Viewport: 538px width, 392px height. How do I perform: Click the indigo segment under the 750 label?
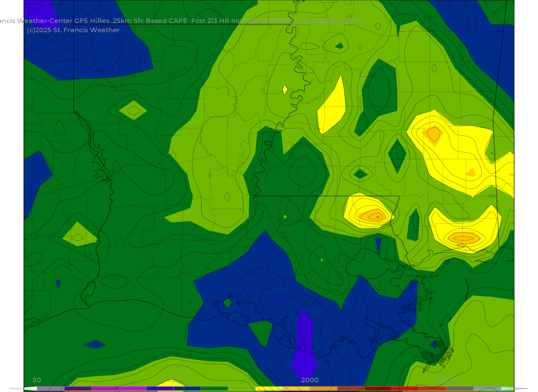(160, 389)
